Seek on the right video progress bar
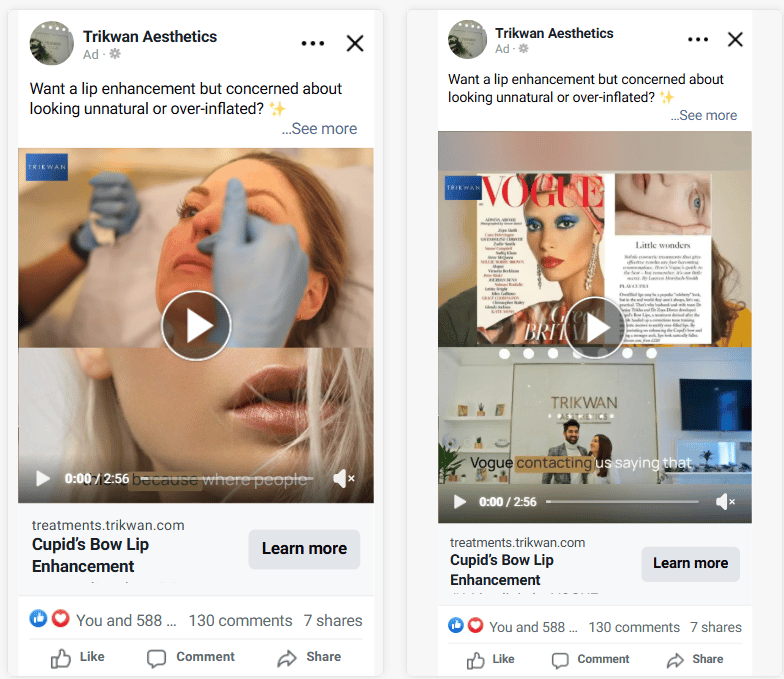 click(622, 502)
